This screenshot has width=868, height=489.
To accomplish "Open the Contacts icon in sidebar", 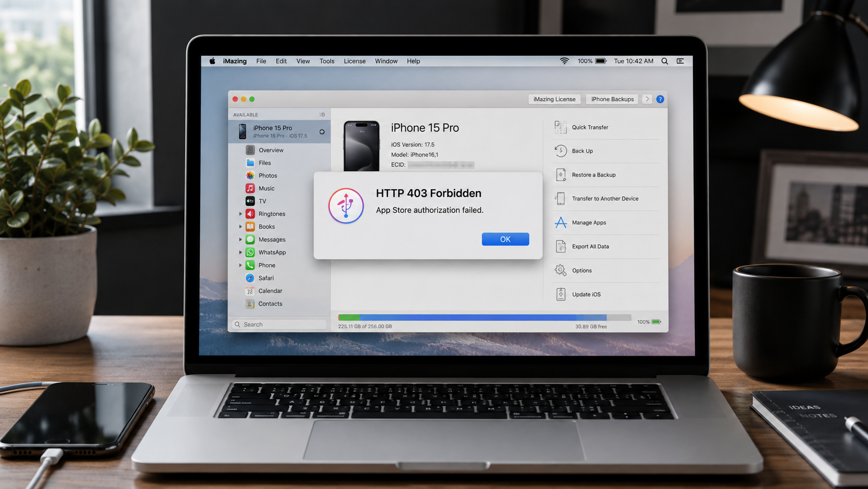I will [250, 303].
